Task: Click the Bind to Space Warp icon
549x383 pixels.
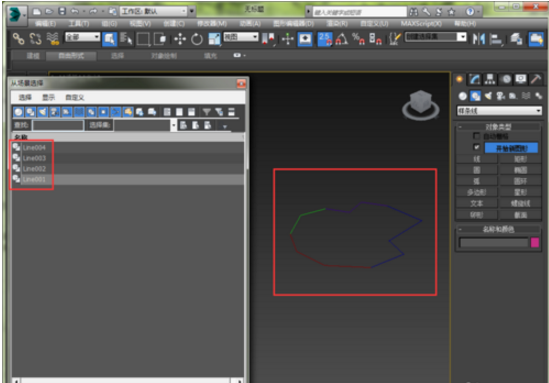Action: [x=53, y=39]
